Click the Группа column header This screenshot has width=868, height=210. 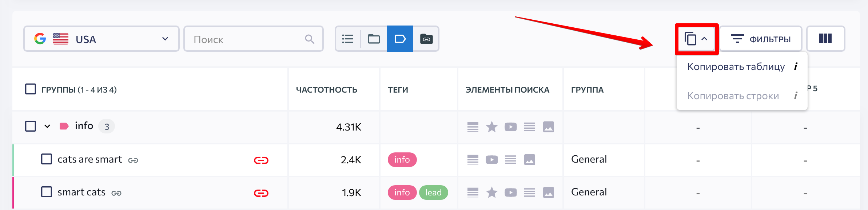point(587,90)
